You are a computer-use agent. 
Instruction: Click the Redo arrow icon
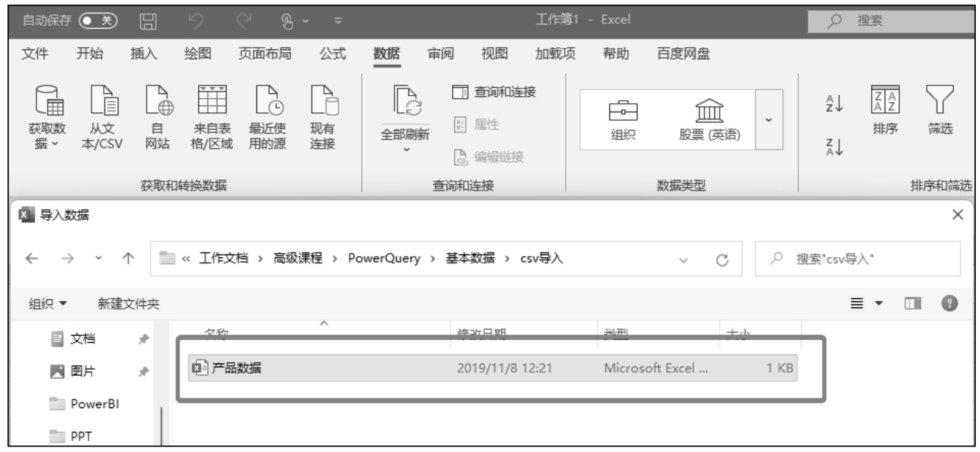[244, 21]
